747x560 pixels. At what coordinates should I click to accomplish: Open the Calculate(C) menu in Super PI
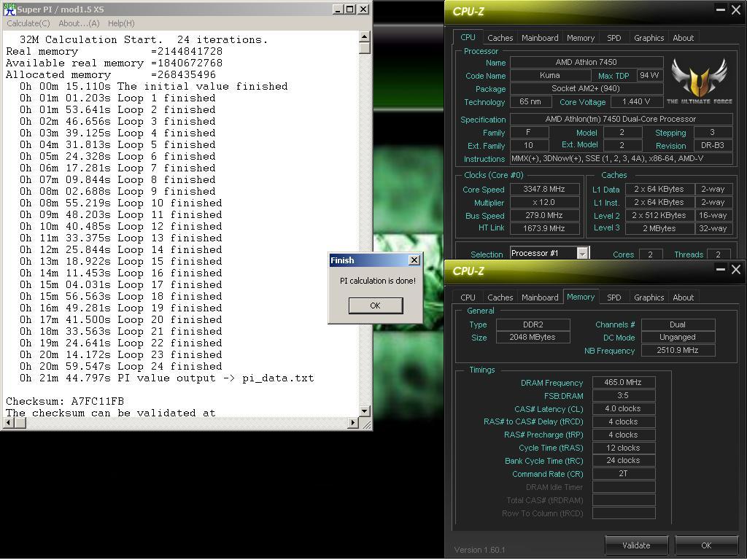pos(28,23)
